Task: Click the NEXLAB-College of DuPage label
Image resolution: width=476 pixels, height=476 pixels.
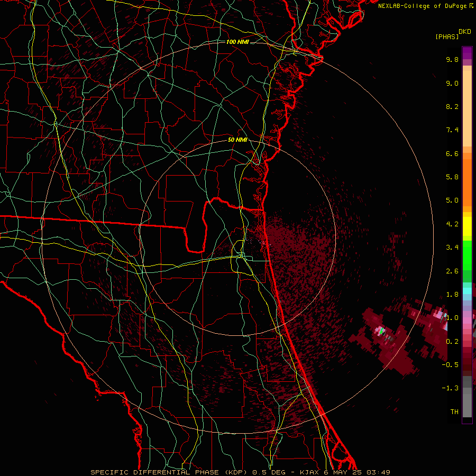Action: [x=422, y=6]
